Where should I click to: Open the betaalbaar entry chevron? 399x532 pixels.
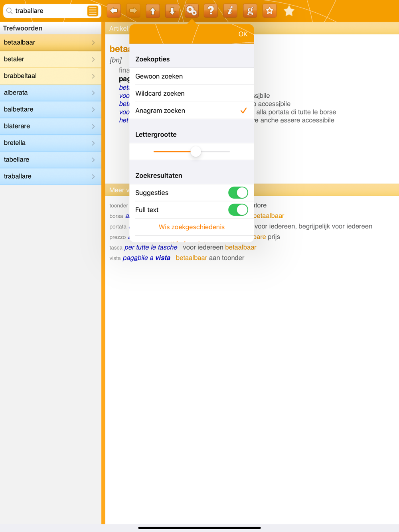pos(93,43)
